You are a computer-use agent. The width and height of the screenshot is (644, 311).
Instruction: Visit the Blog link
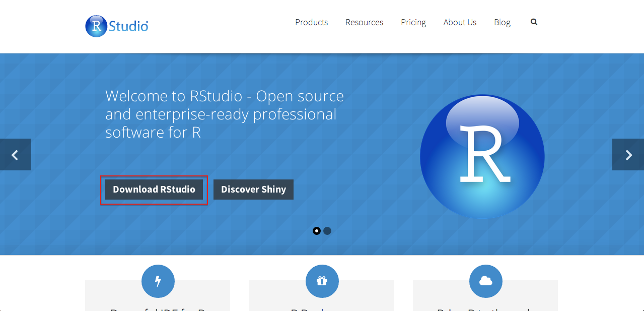[502, 22]
